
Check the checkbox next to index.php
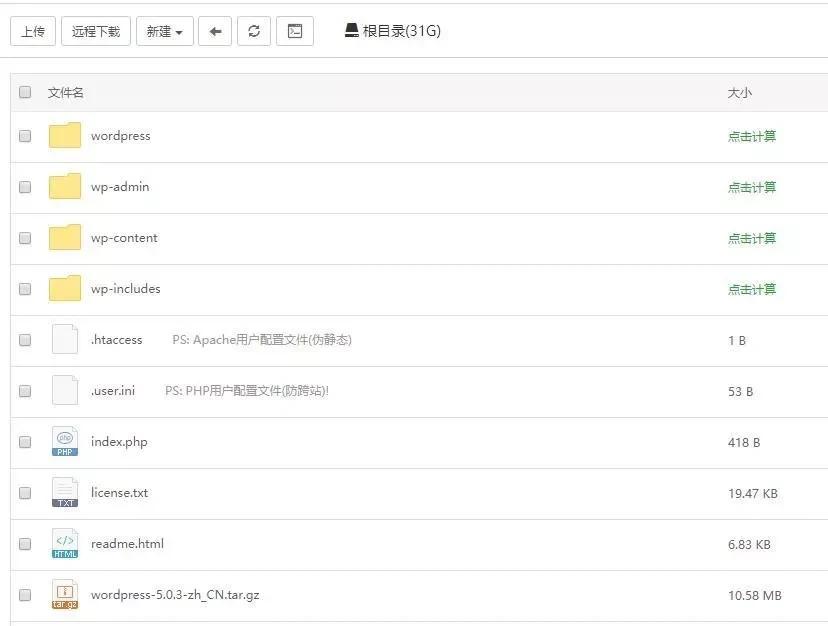24,441
